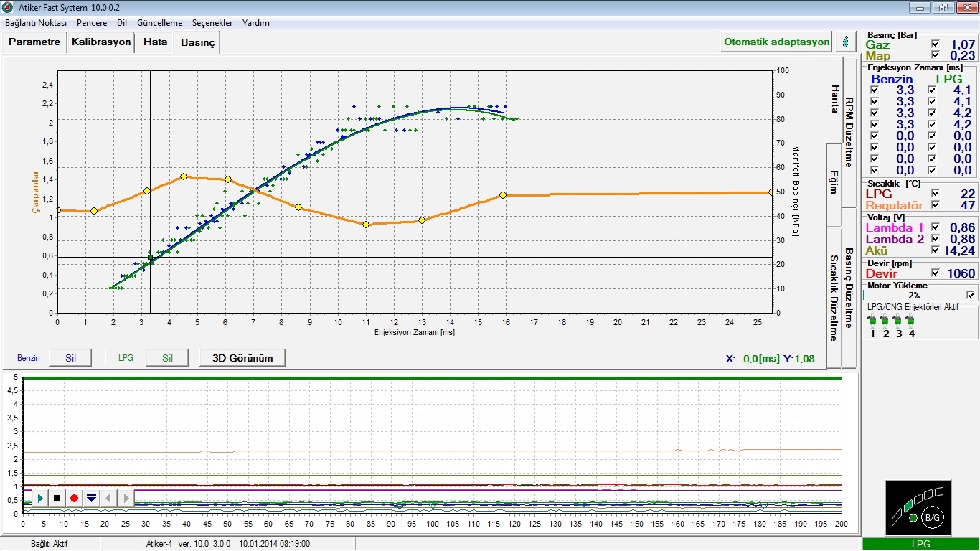Viewport: 980px width, 551px height.
Task: Select yellow curve point near 6 ms
Action: click(228, 179)
